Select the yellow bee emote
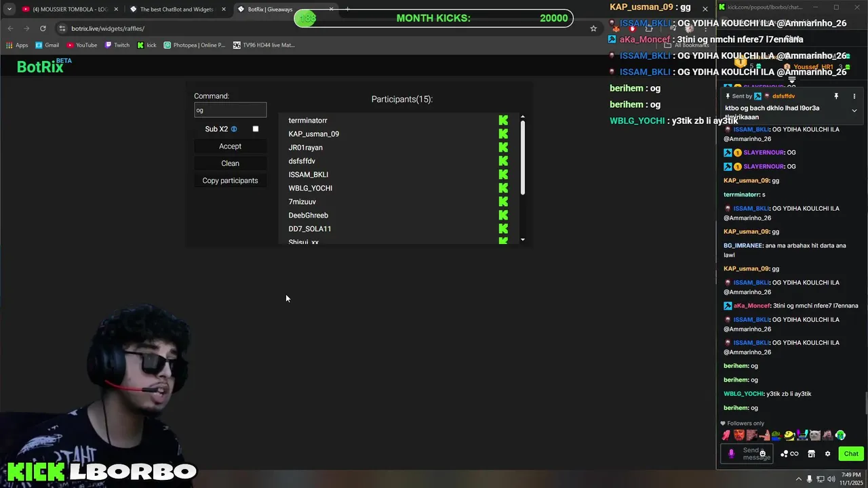868x488 pixels. click(789, 435)
